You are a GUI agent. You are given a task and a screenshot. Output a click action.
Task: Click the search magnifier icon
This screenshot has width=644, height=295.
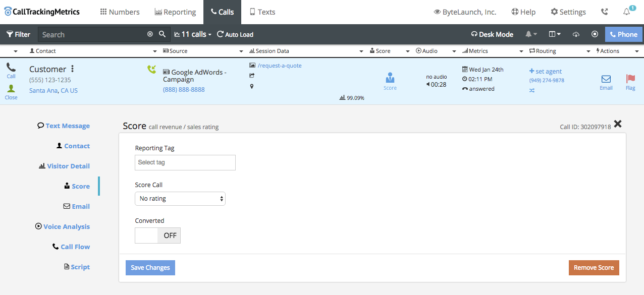162,34
